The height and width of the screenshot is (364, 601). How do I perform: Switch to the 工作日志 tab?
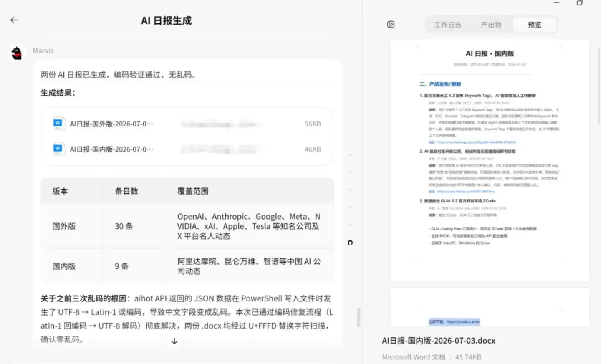[x=448, y=25]
